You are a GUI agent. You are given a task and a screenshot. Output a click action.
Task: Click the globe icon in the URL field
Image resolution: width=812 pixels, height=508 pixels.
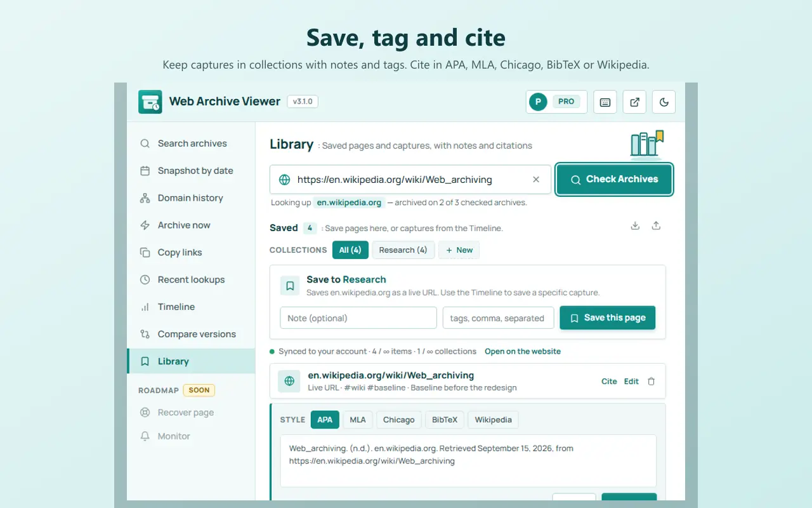click(x=285, y=180)
